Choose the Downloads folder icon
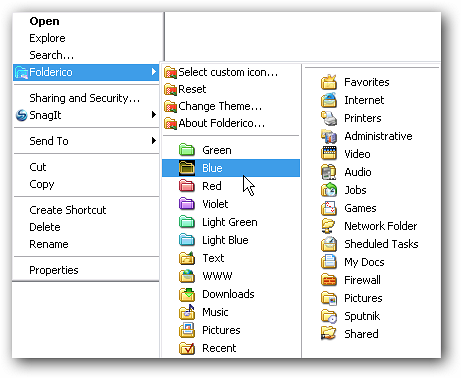461x378 pixels. (x=187, y=294)
